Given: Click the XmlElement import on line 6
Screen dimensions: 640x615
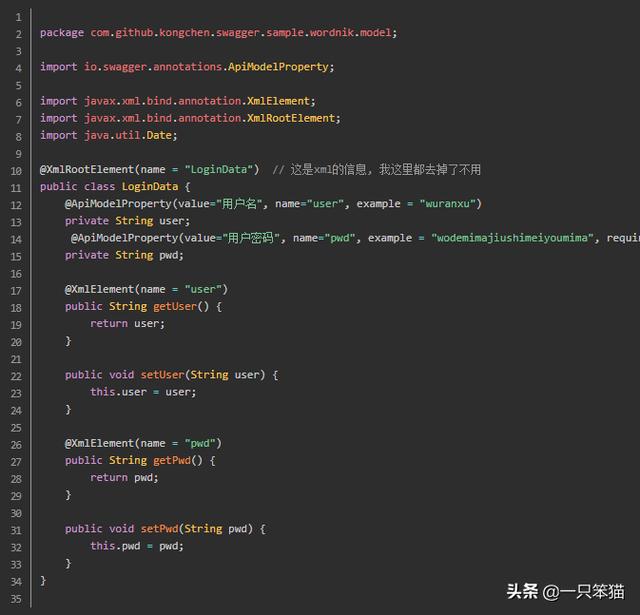Looking at the screenshot, I should tap(178, 101).
